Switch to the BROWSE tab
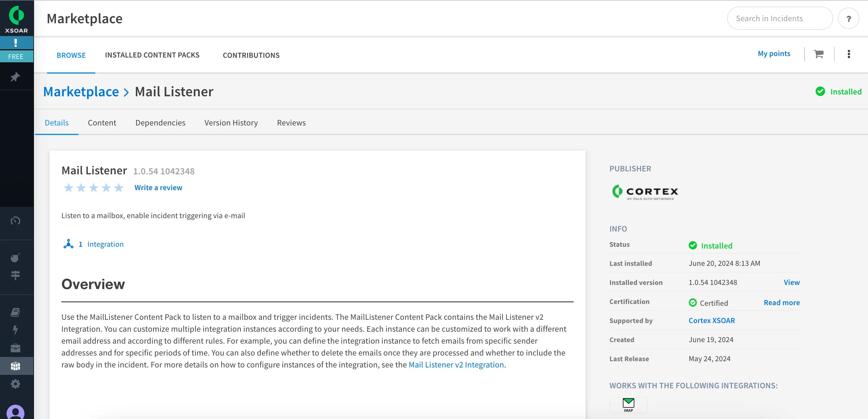 (71, 55)
